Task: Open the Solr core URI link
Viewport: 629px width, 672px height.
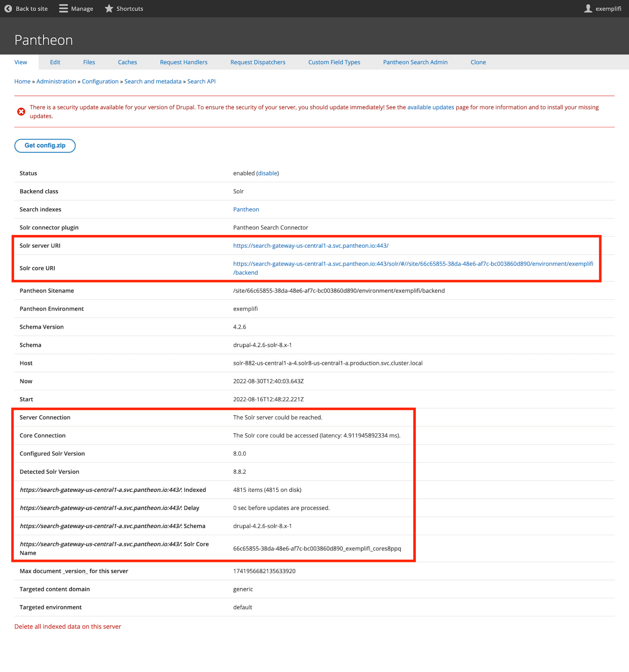Action: point(413,268)
